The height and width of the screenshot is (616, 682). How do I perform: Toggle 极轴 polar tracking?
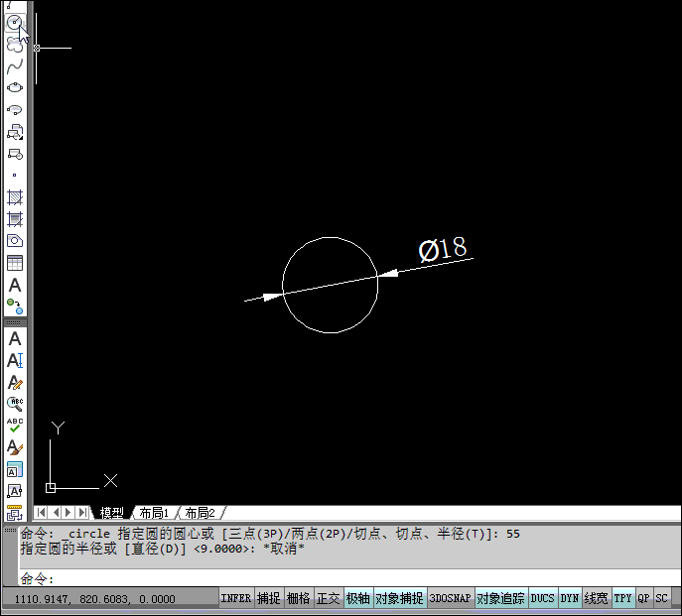coord(358,598)
